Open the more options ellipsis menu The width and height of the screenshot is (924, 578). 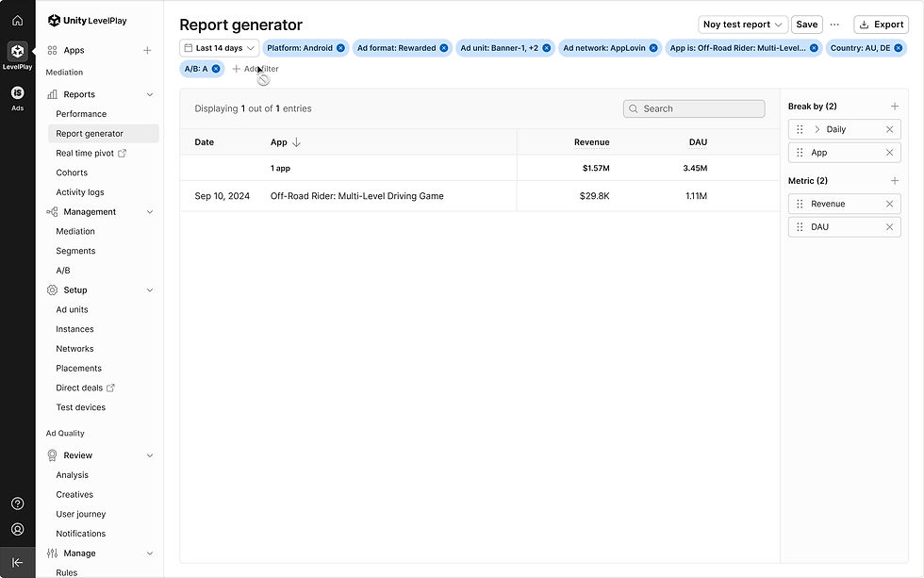pos(834,25)
